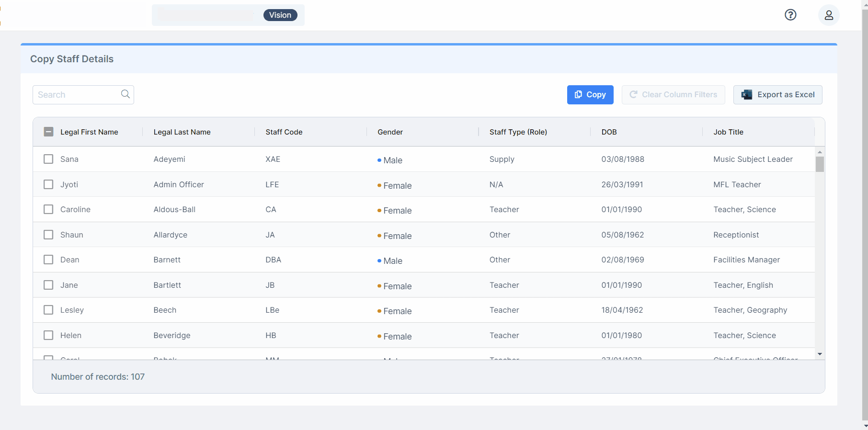
Task: Click the table's vertical scrollbar thumb
Action: pyautogui.click(x=820, y=164)
